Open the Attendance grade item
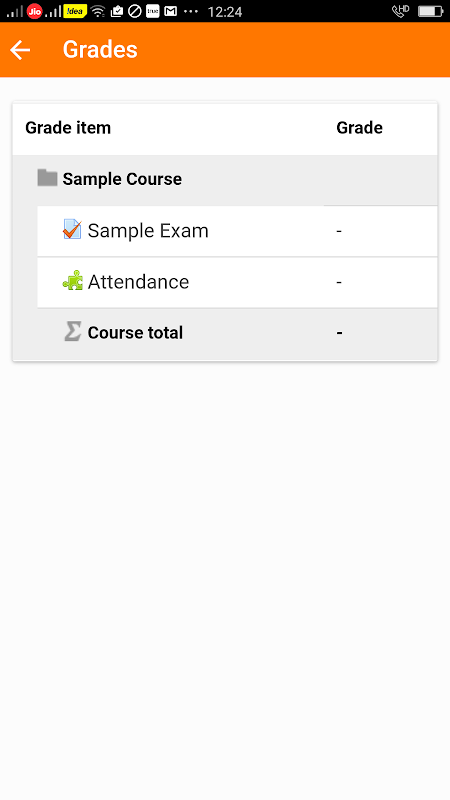The height and width of the screenshot is (800, 450). pos(237,283)
